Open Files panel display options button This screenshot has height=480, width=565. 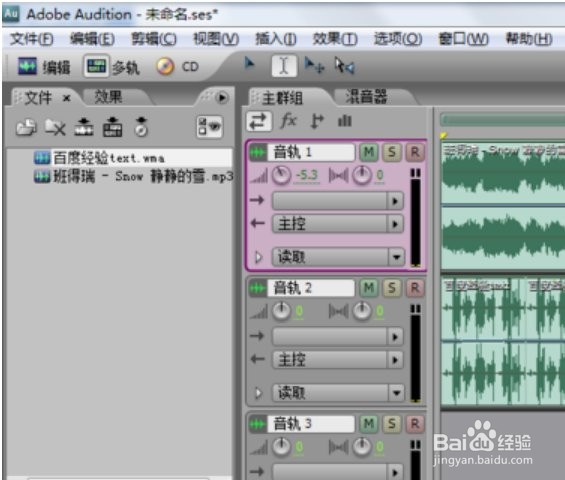(x=209, y=127)
